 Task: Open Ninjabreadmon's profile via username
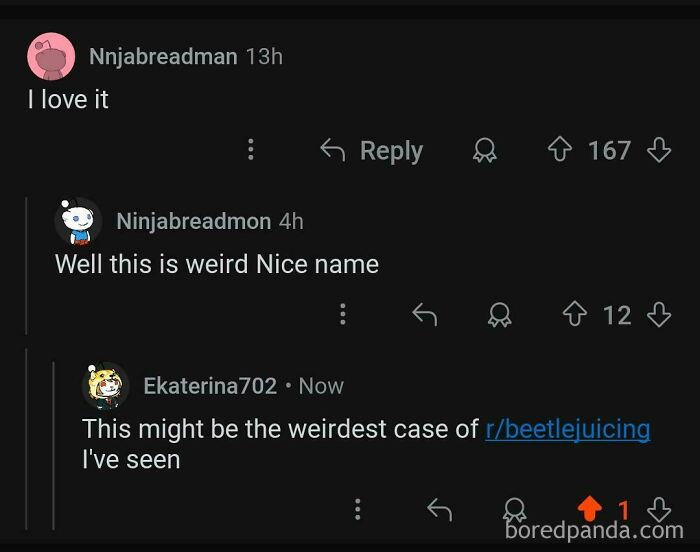click(x=195, y=221)
